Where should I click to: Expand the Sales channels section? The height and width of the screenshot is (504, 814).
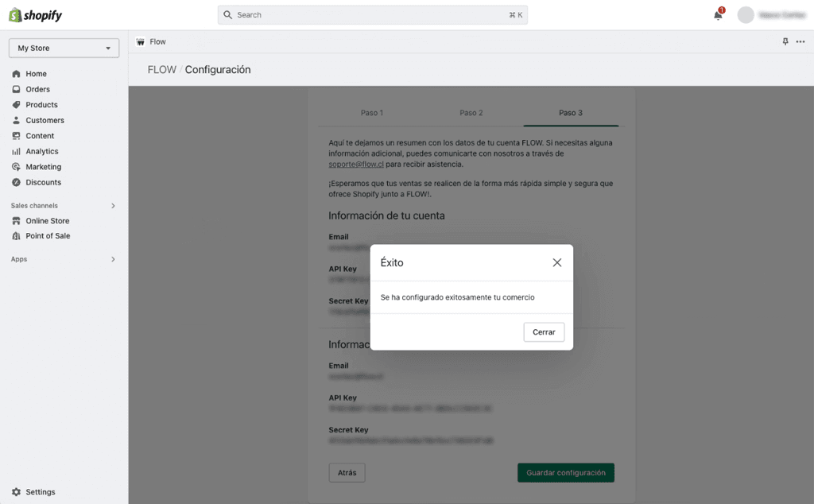(x=113, y=206)
